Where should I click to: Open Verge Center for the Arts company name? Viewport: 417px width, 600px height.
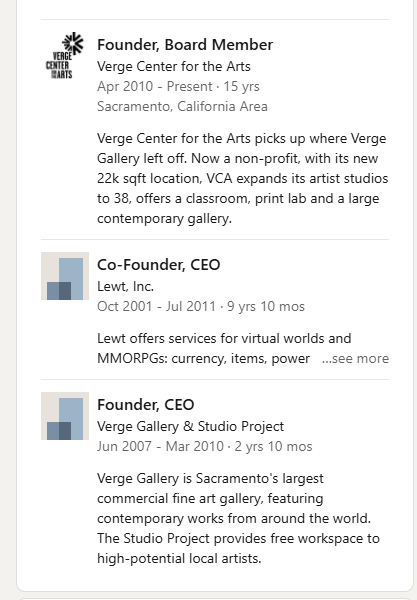(174, 67)
